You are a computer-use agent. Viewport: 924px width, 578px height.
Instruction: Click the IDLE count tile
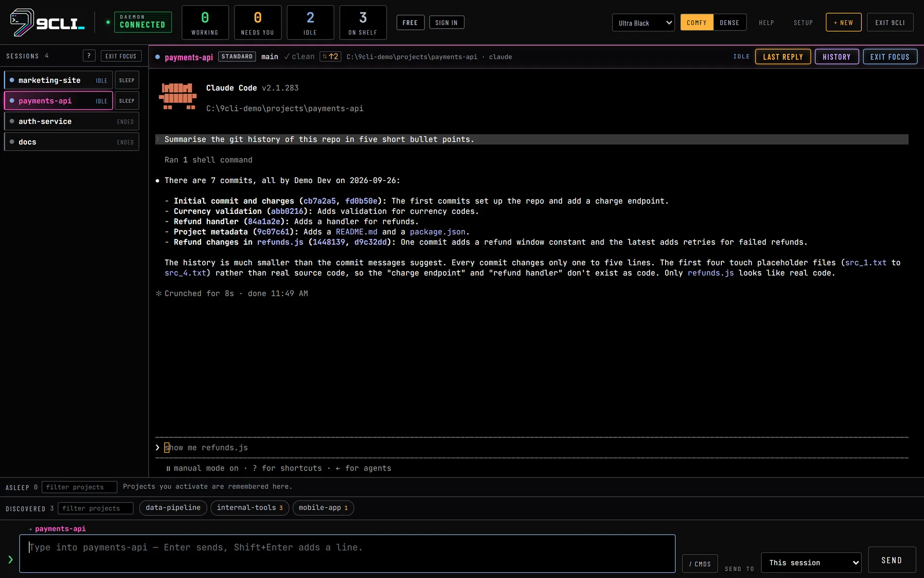pyautogui.click(x=310, y=23)
